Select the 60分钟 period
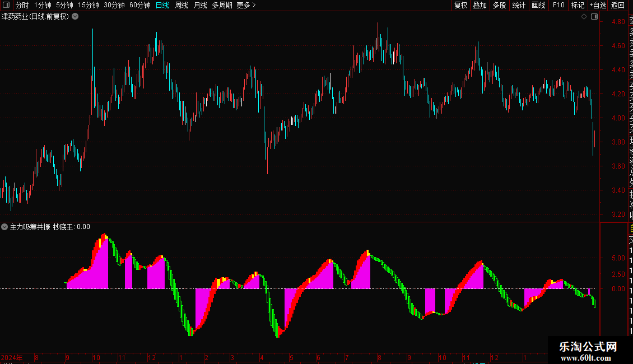The height and width of the screenshot is (364, 633). pos(139,5)
